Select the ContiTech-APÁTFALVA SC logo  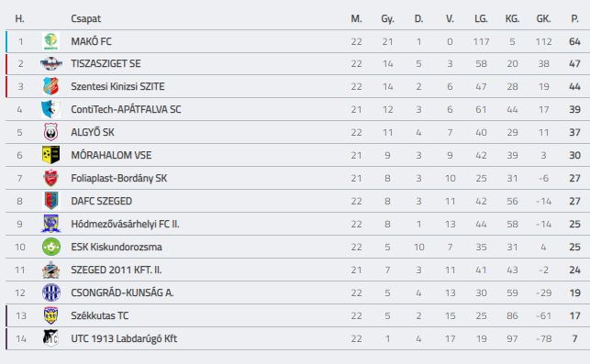click(50, 109)
